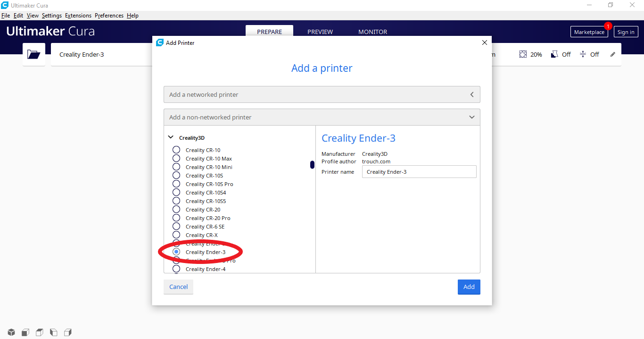Select the top view cube icon
The width and height of the screenshot is (644, 339).
click(x=40, y=332)
